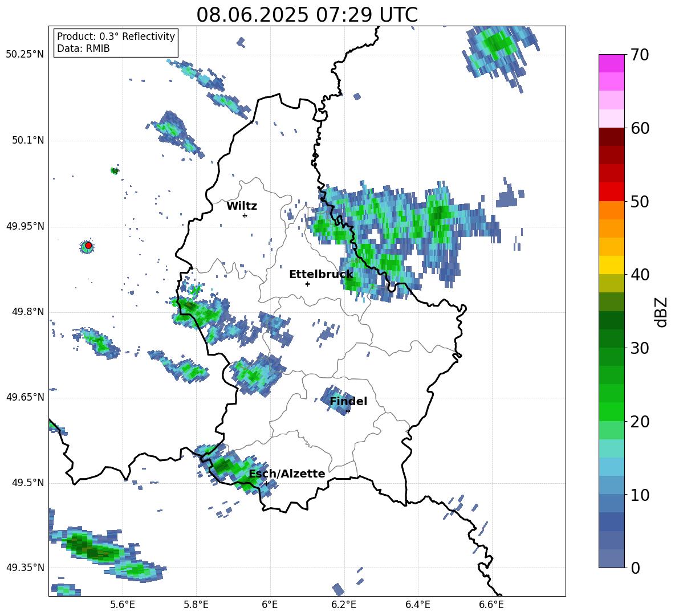This screenshot has height=616, width=675.
Task: Pick the bright green colorbar segment at 20
Action: click(611, 411)
